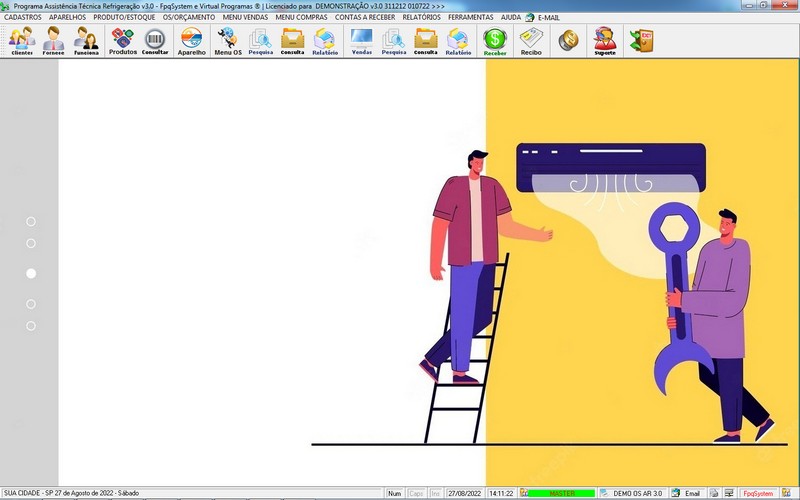800x500 pixels.
Task: Click Pesquisa icon right of Vendas
Action: [394, 41]
